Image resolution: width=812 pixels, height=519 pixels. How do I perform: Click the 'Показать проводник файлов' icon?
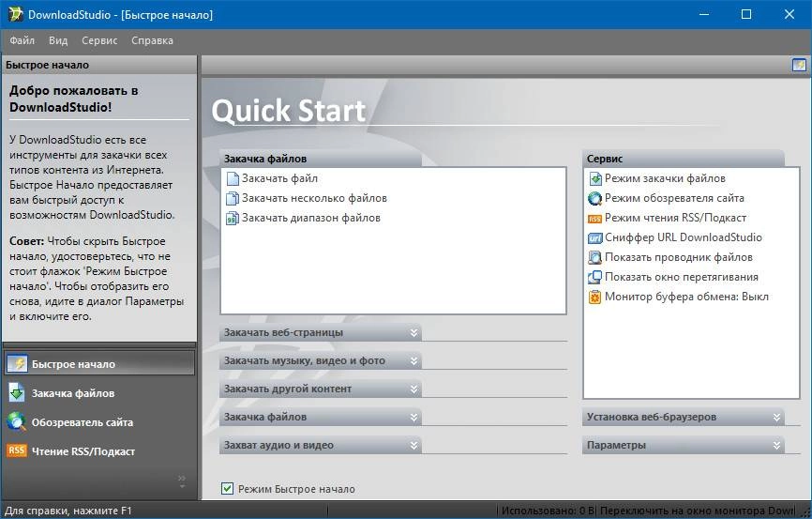[595, 258]
